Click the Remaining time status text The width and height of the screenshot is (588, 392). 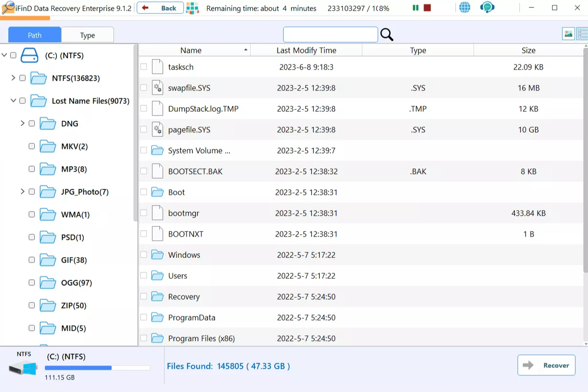coord(261,8)
